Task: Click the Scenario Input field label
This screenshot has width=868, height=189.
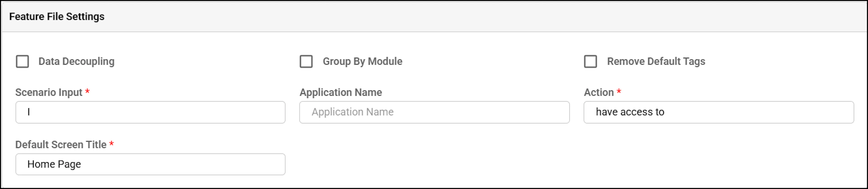Action: [x=49, y=92]
